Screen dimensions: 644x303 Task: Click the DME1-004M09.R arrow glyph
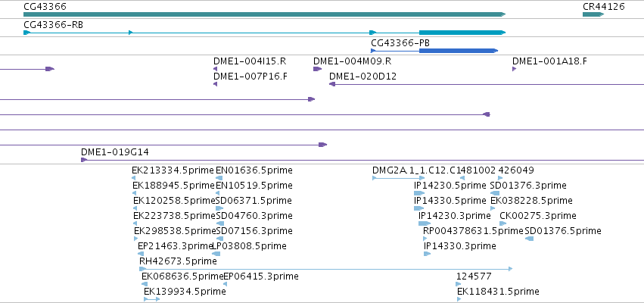pos(318,69)
